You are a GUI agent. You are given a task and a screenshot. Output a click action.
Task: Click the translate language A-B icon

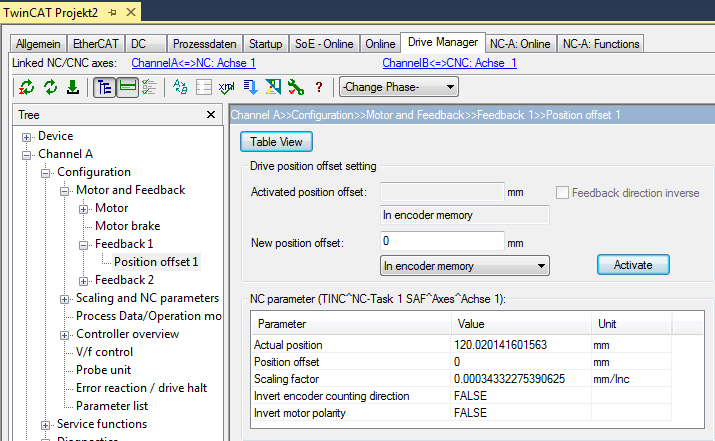click(180, 87)
